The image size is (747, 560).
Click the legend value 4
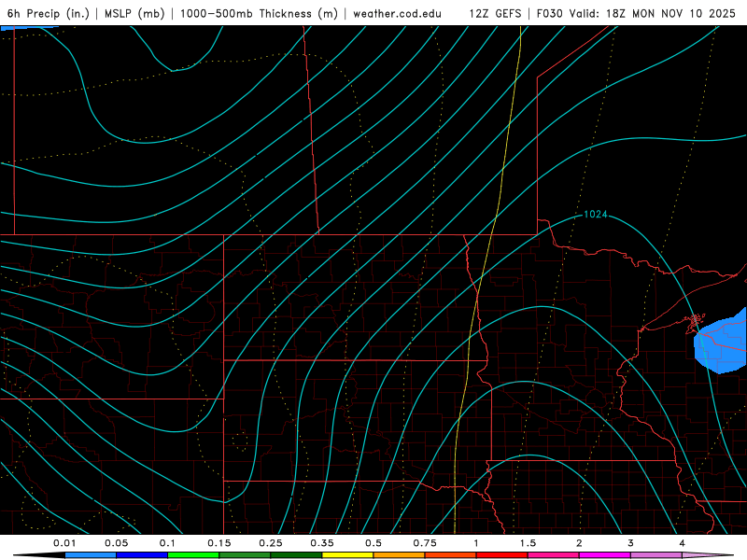point(683,543)
